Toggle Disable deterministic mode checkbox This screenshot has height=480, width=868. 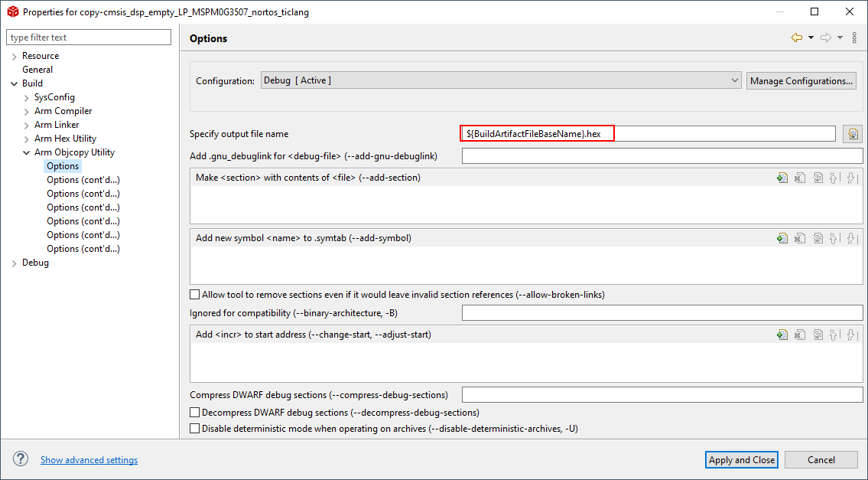[195, 429]
